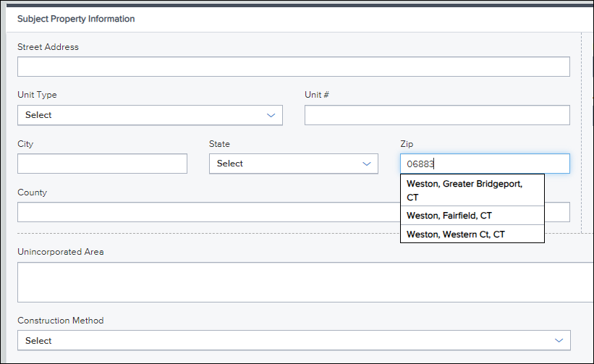
Task: Choose Weston, Greater Bridgeport, CT suggestion
Action: (472, 190)
